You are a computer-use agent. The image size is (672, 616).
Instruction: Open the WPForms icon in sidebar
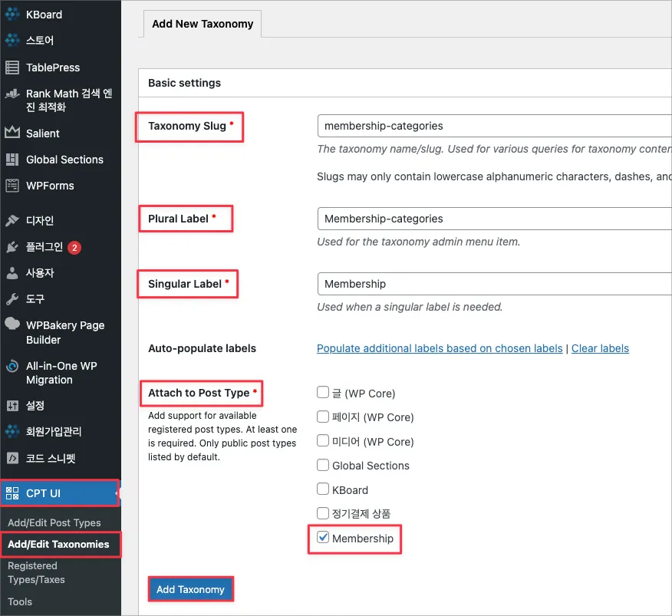coord(12,186)
